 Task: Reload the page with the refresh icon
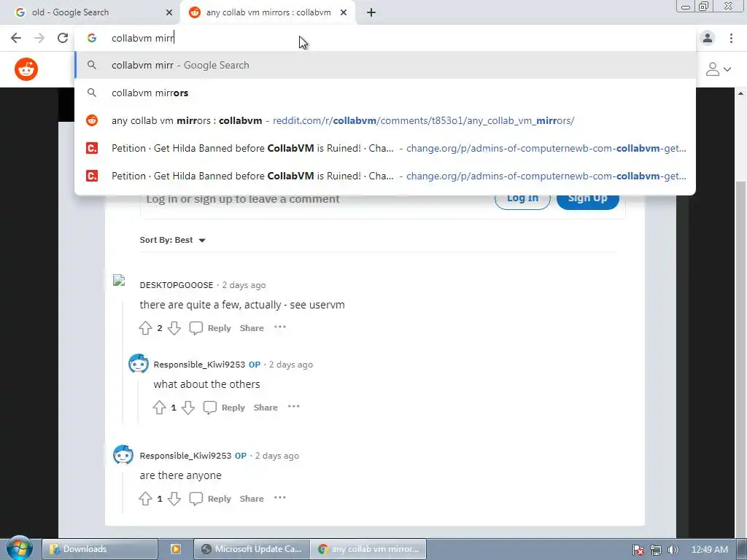[63, 38]
